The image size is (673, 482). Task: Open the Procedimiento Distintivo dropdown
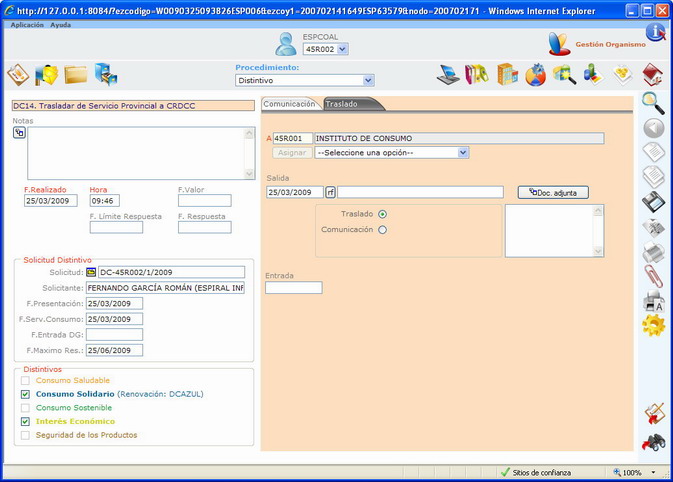305,80
